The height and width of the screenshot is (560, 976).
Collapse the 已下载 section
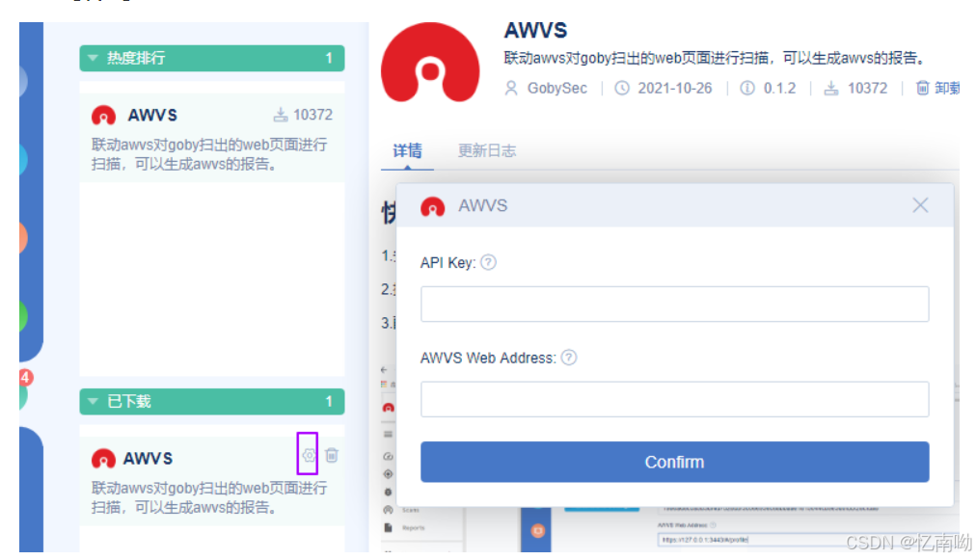click(x=211, y=401)
